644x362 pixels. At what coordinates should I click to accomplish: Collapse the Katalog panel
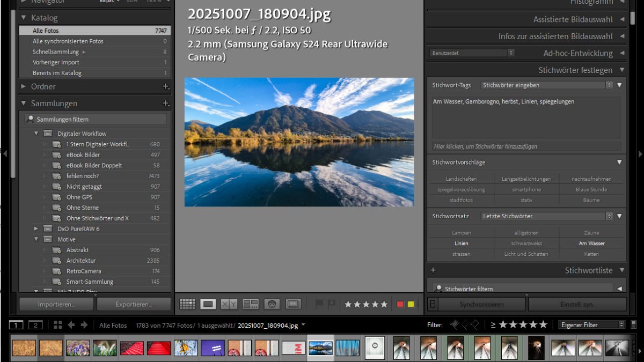(24, 18)
